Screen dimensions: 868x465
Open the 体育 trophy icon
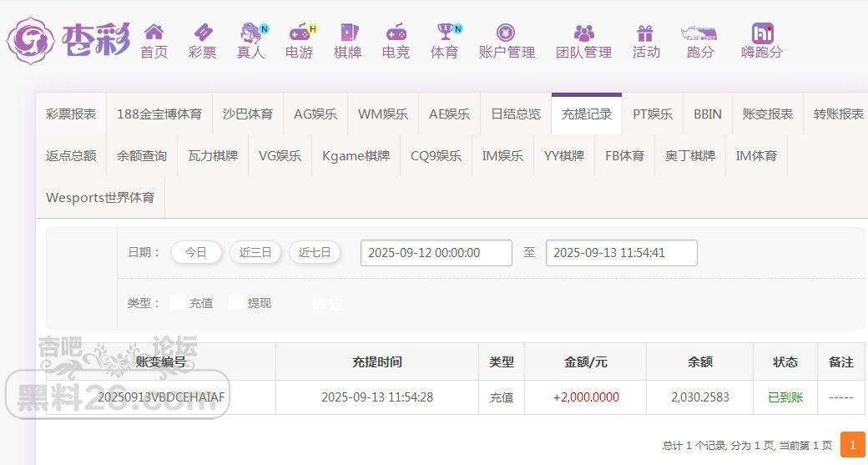pos(444,33)
